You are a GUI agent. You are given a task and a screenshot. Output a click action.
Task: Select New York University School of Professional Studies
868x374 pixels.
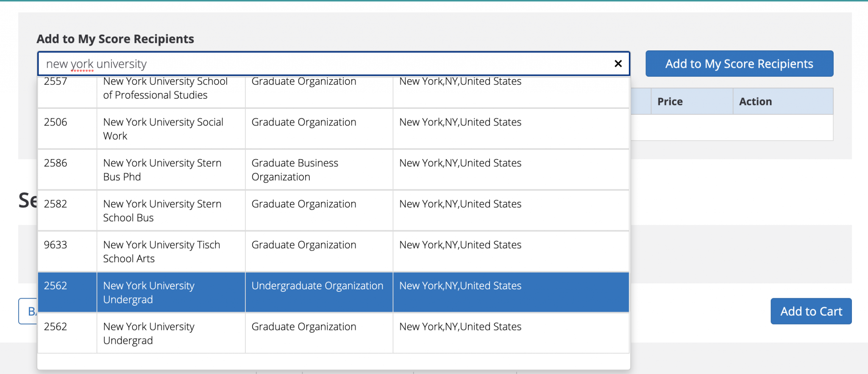[x=165, y=89]
